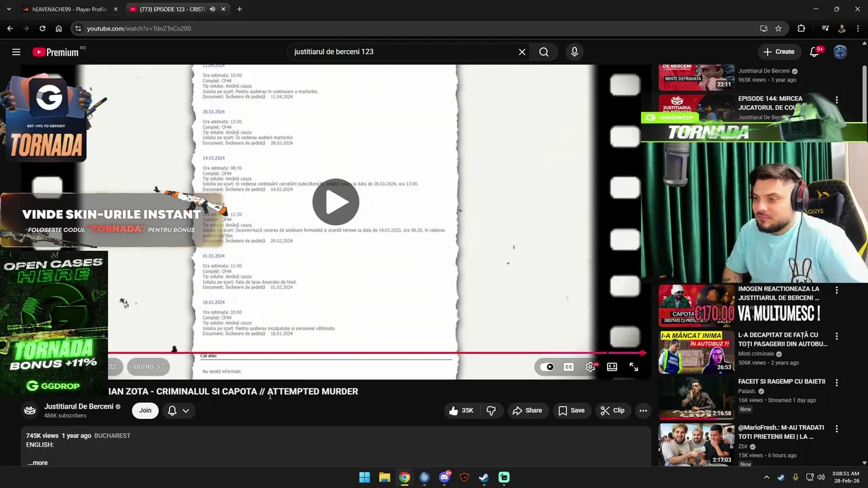Toggle the channel notification bell
The width and height of the screenshot is (868, 488).
coord(172,410)
